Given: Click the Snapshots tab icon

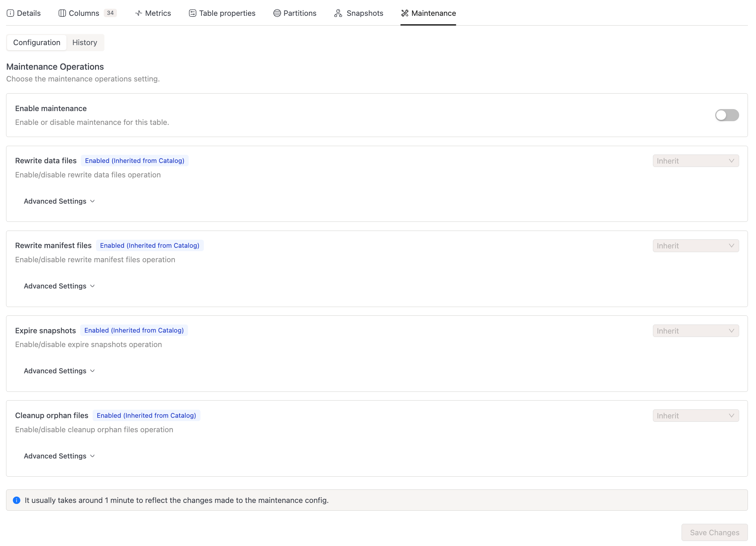Looking at the screenshot, I should (x=338, y=13).
